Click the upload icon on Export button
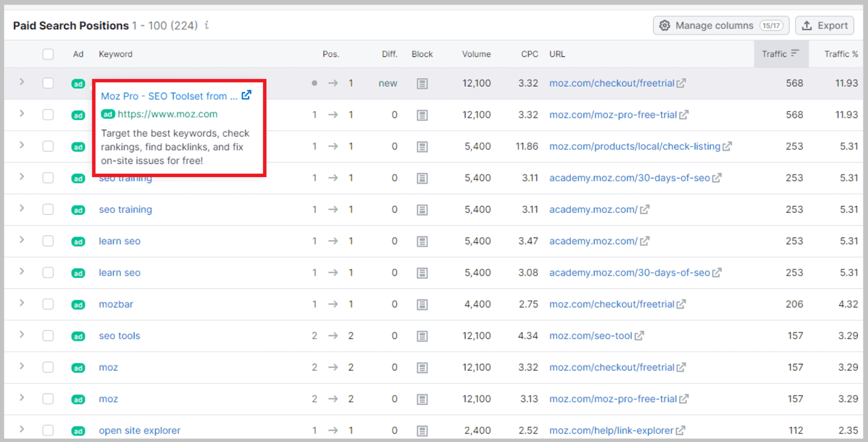Screen dimensions: 868x442 (807, 25)
